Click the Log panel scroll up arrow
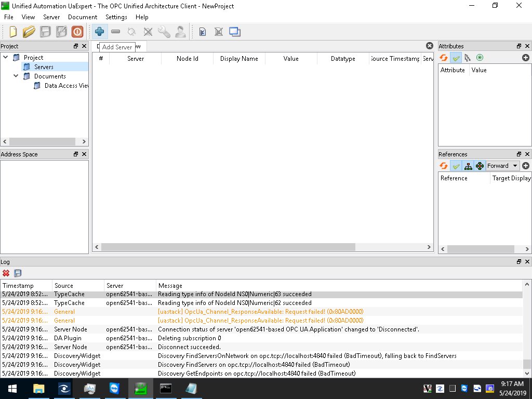This screenshot has height=399, width=532. click(x=527, y=284)
